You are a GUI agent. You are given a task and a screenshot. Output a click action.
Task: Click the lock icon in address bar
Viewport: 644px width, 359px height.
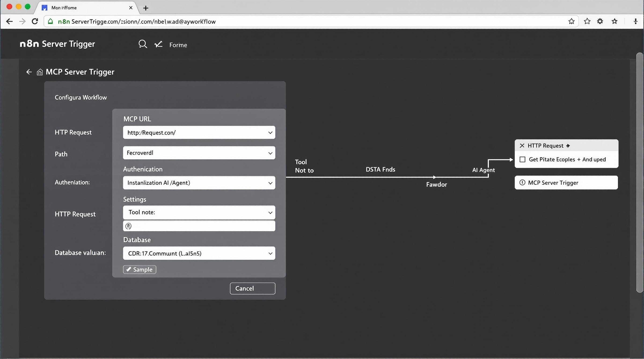pos(51,21)
